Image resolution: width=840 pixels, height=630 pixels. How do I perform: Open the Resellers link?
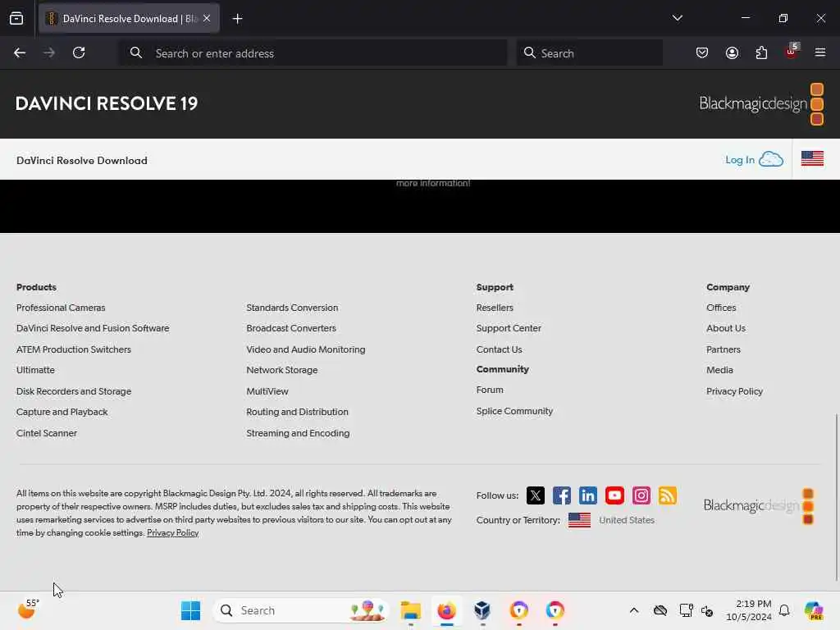coord(495,308)
